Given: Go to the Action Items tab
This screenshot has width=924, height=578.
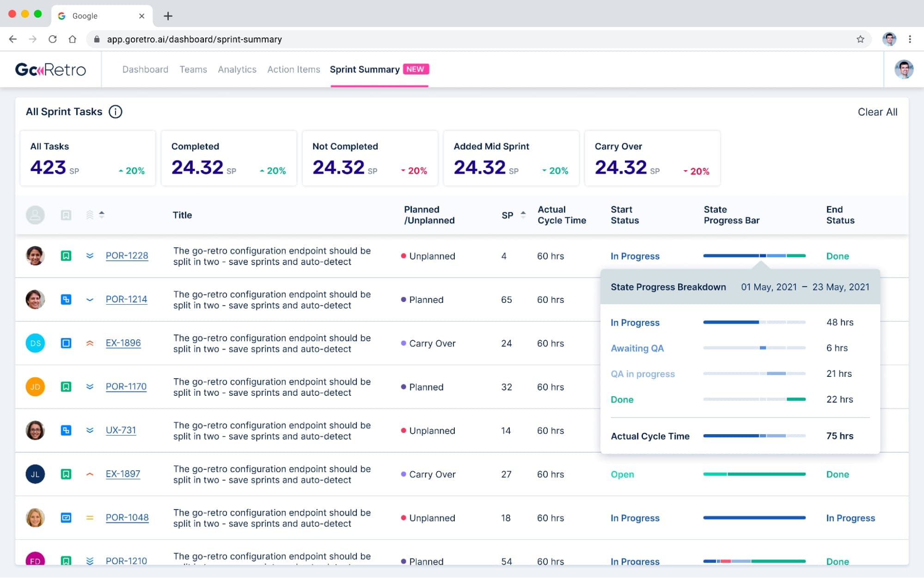Looking at the screenshot, I should [294, 69].
